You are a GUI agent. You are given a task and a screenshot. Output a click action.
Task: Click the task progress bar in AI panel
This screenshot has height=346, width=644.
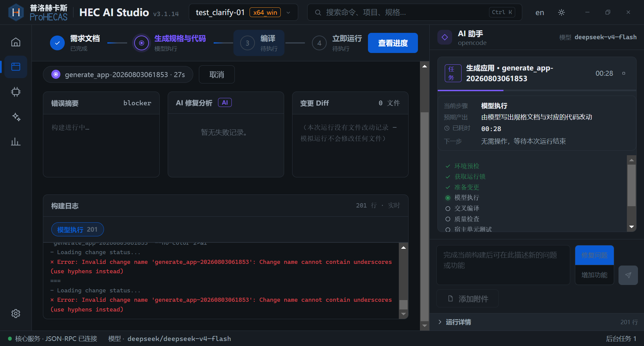tap(537, 90)
